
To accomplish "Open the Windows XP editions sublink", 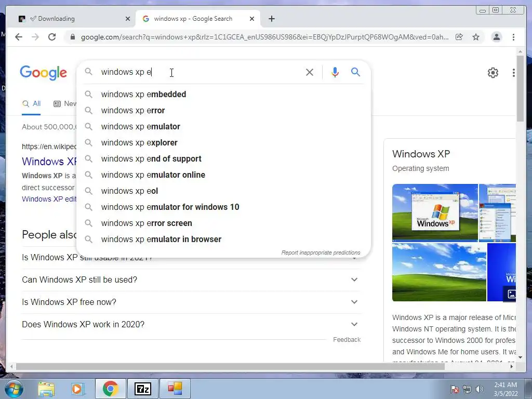I will 49,199.
